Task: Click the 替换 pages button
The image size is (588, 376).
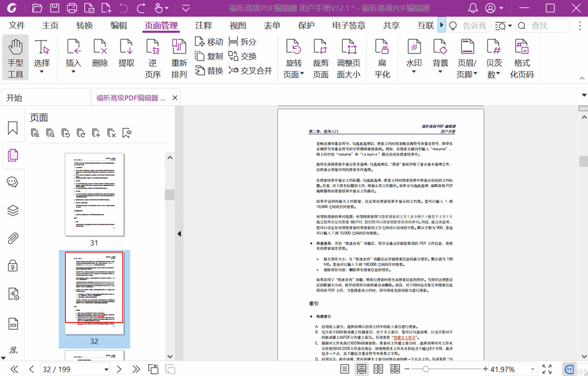Action: tap(209, 70)
